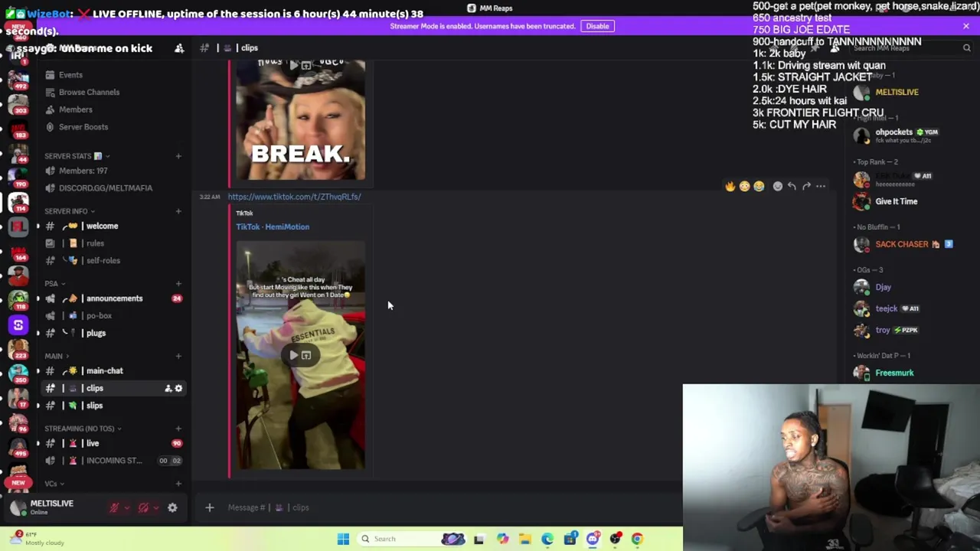Collapse STREAMING (NO TOS) category
Image resolution: width=980 pixels, height=551 pixels.
point(83,429)
